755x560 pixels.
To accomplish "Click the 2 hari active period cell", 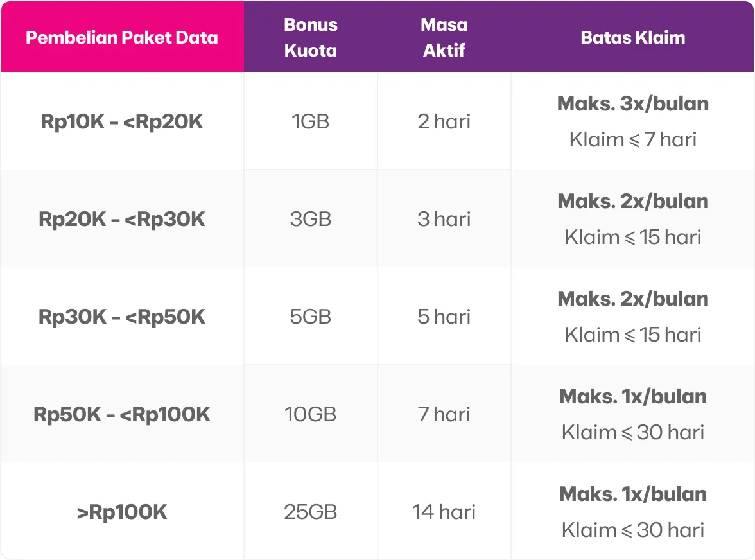I will 444,122.
